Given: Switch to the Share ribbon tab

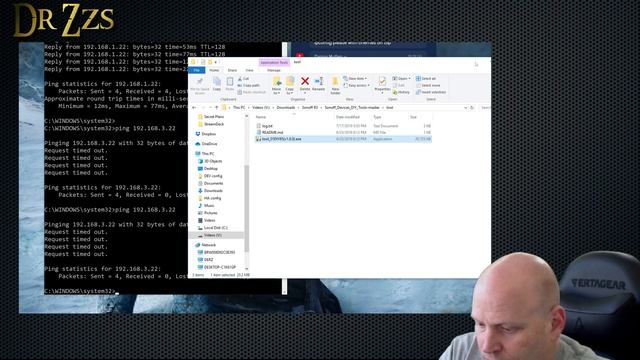Looking at the screenshot, I should tap(232, 70).
